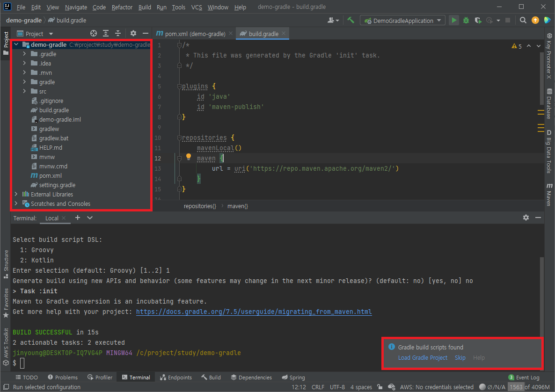Expand Scratches and Consoles node
Viewport: 555px width, 392px height.
point(16,203)
